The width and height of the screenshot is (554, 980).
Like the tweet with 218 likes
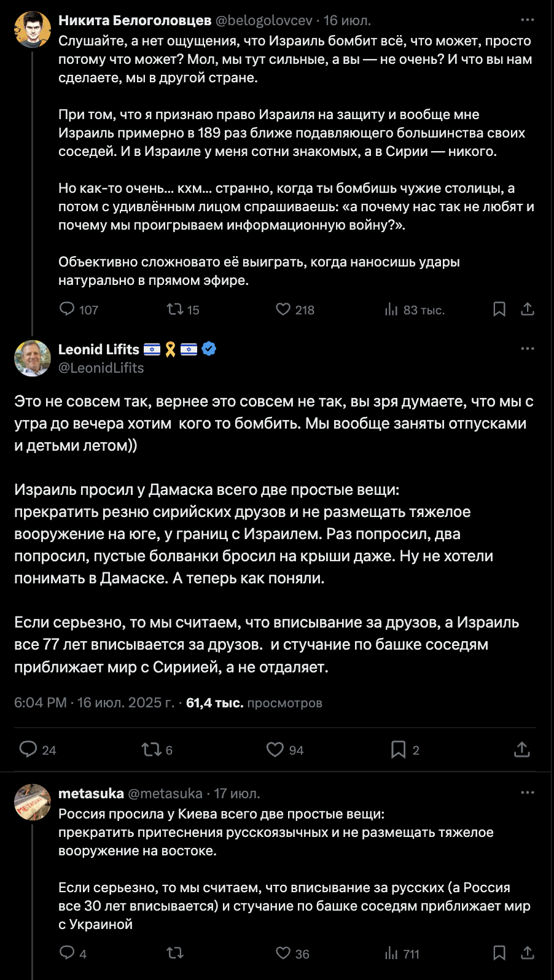(283, 309)
